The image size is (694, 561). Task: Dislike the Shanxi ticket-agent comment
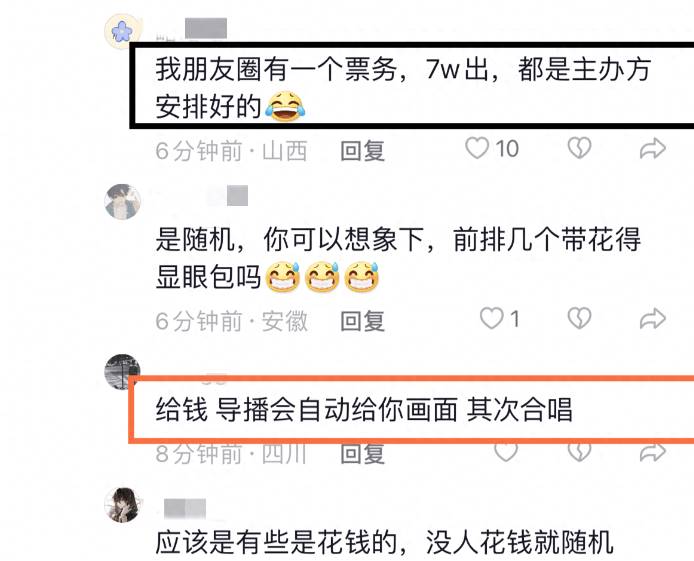[x=579, y=148]
